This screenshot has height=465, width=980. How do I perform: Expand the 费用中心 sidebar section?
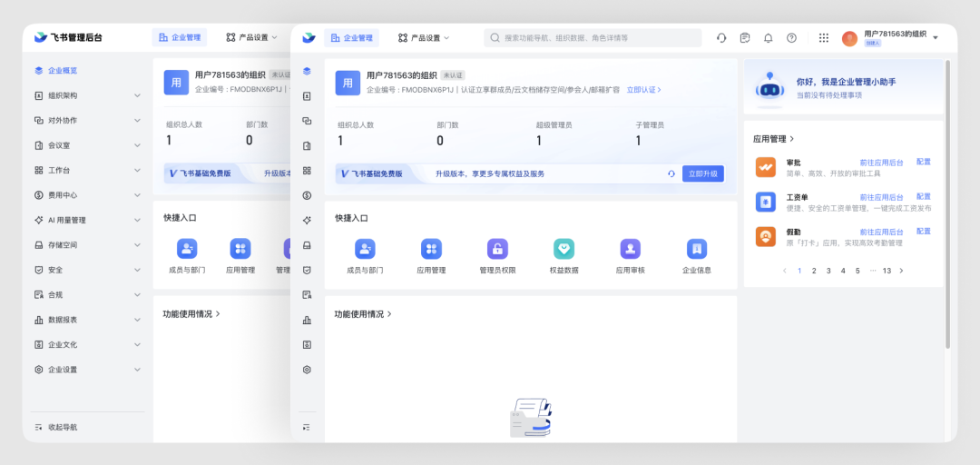coord(87,194)
